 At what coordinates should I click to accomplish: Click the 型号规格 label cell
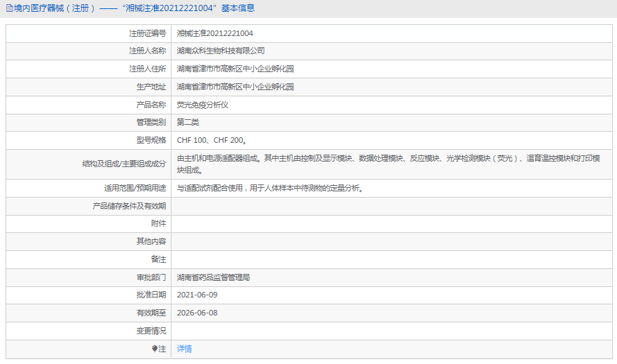click(89, 140)
